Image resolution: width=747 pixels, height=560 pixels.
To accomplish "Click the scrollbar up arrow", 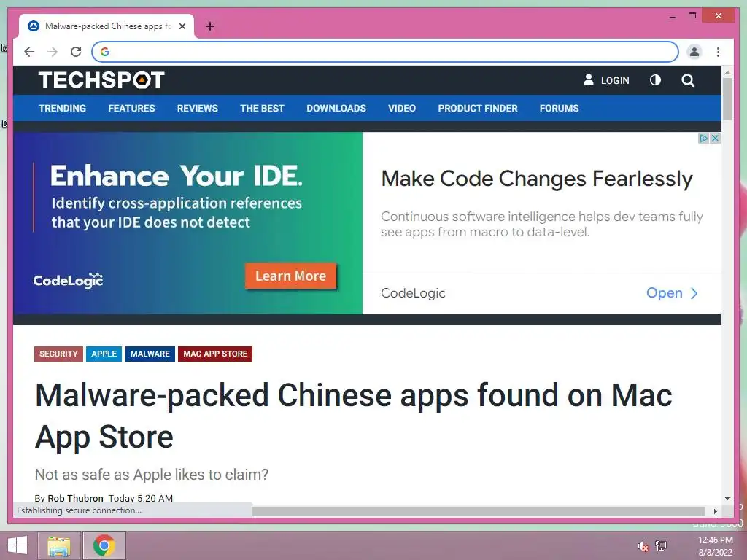I will 727,72.
